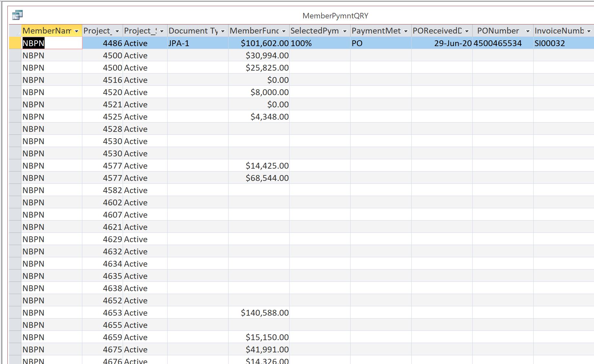Click the highlighted NBPN cell in first row
Viewport: 594px width, 364px height.
coord(52,43)
